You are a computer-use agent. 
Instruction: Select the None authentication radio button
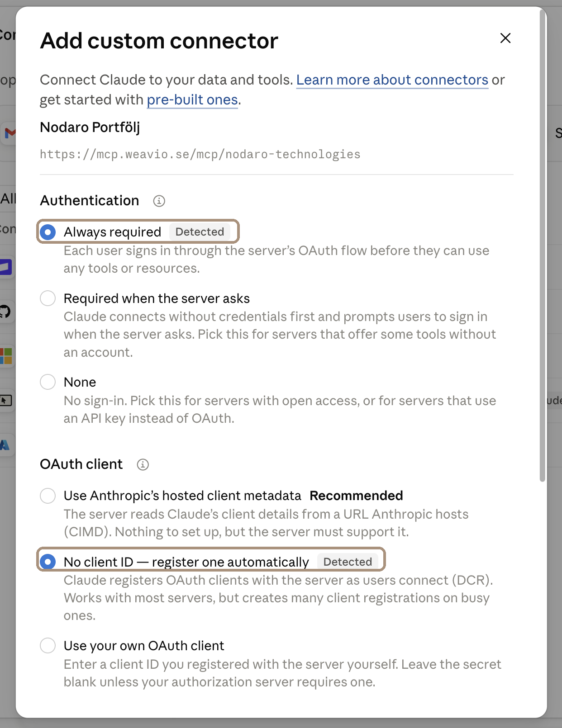click(48, 382)
